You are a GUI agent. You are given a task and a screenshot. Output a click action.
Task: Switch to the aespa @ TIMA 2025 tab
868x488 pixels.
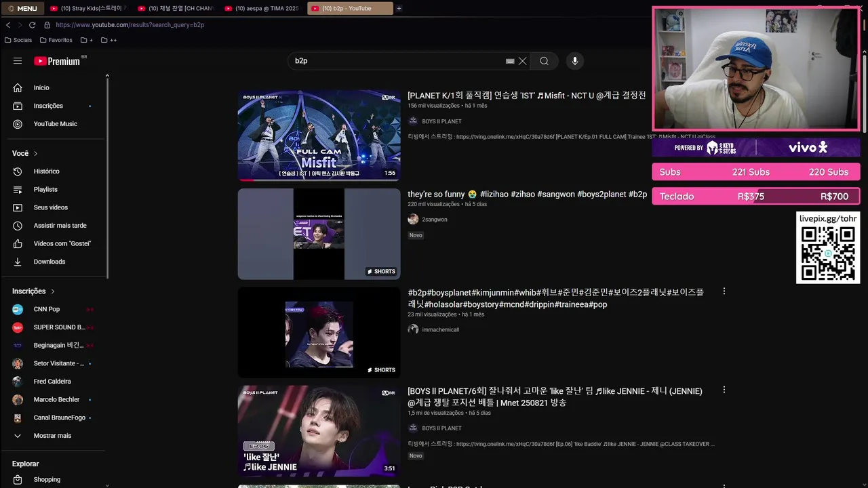[x=262, y=8]
